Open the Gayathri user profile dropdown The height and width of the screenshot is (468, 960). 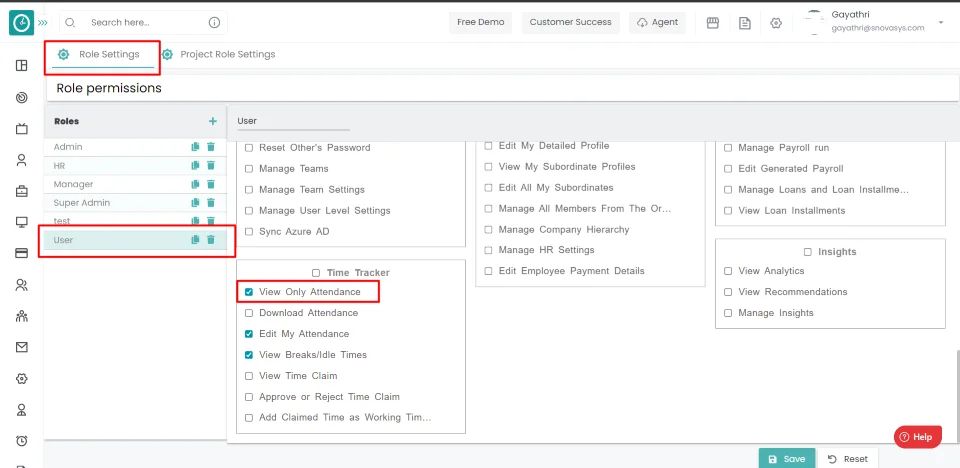pyautogui.click(x=940, y=22)
